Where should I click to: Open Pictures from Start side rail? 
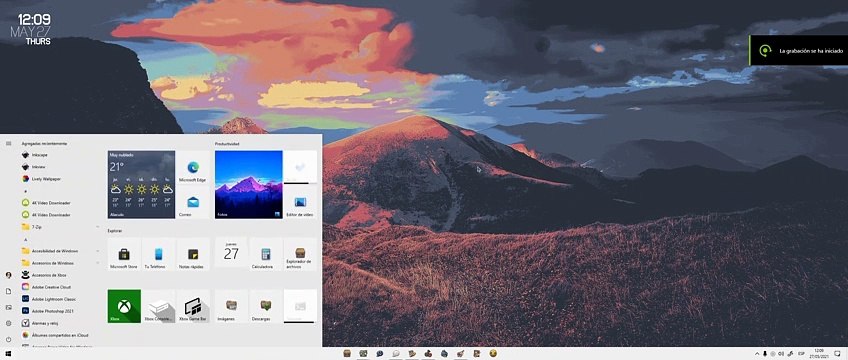(9, 307)
